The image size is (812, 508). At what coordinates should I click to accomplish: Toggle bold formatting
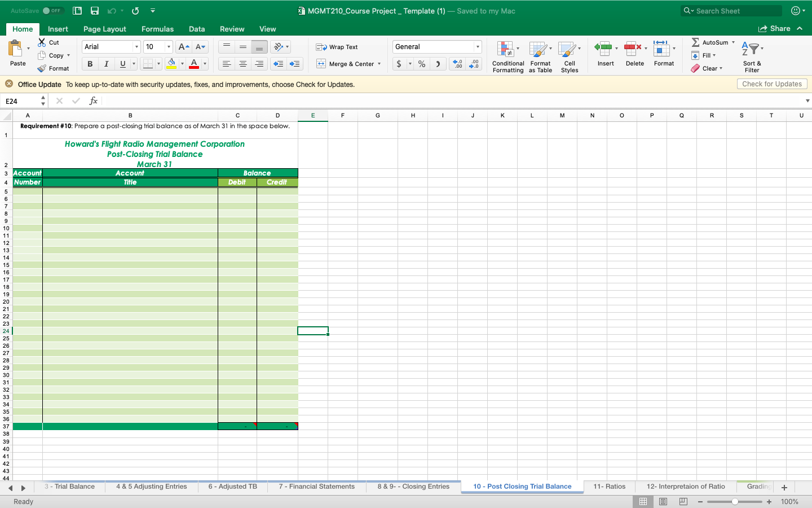coord(89,64)
